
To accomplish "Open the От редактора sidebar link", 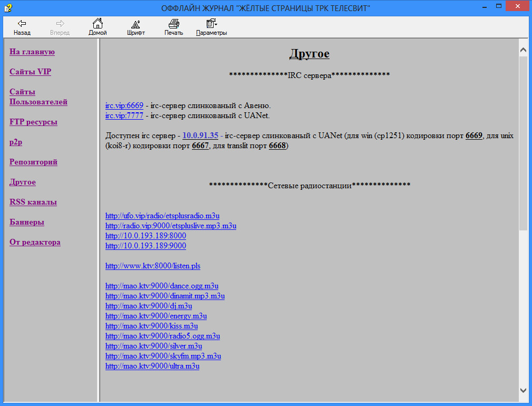I will [35, 242].
